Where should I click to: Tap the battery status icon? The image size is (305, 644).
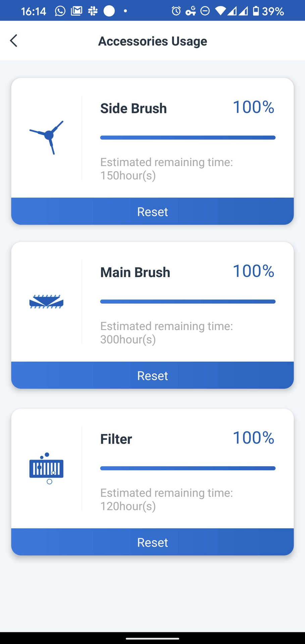(256, 11)
